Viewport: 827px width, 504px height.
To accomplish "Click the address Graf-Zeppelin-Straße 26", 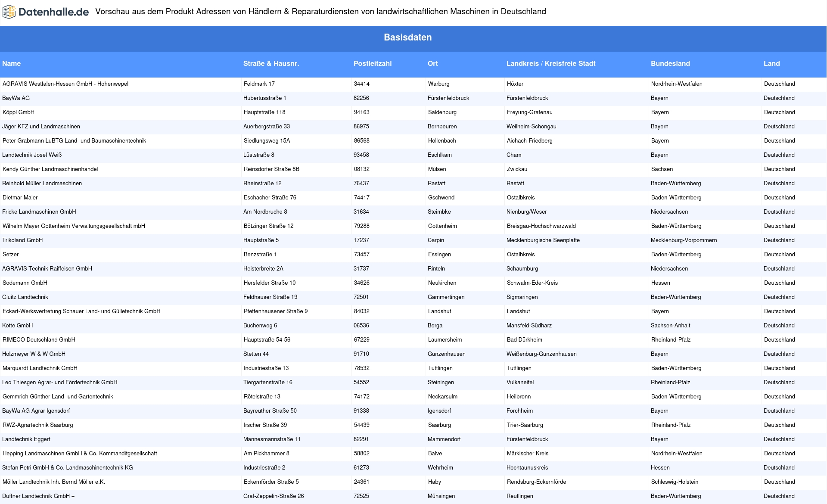I will pos(274,496).
